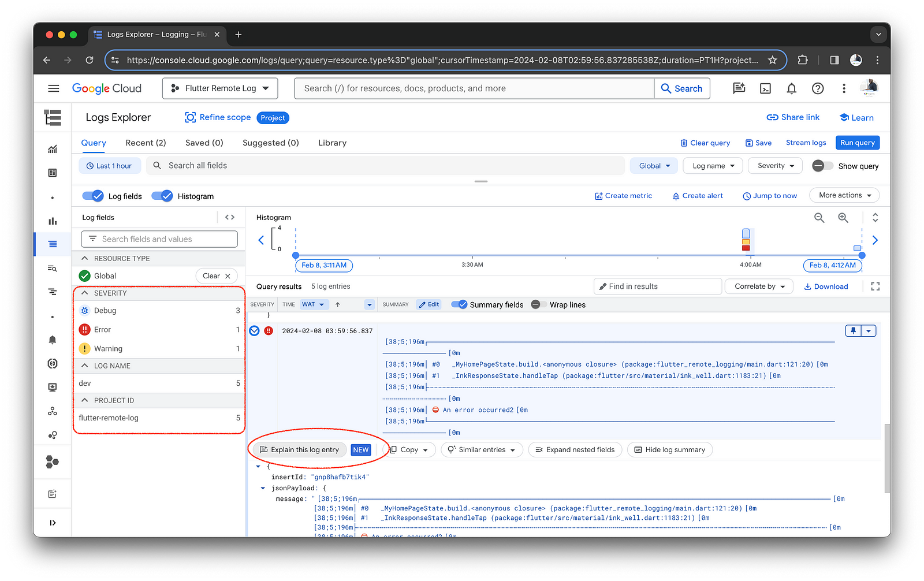Open Log Analytics sidebar icon
The image size is (924, 581).
53,268
